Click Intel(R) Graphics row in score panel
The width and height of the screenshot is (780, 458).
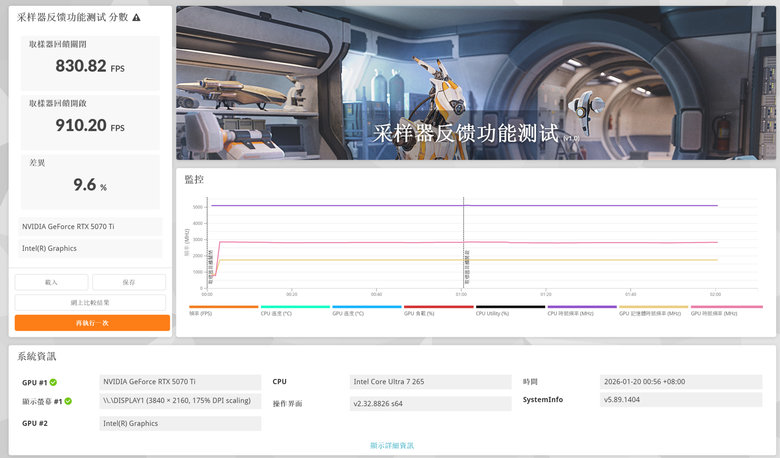point(90,248)
